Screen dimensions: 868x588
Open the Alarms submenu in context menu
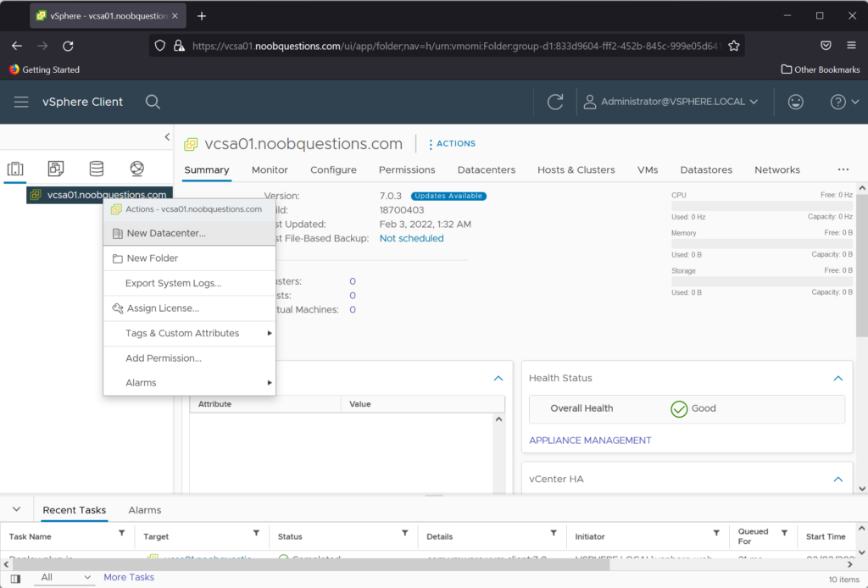[189, 383]
